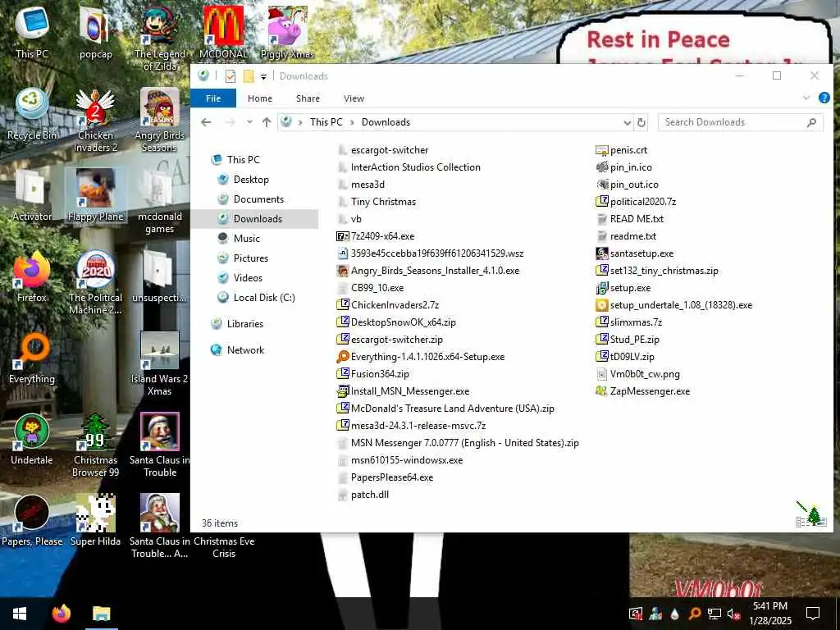Click the Firefox taskbar icon
Viewport: 840px width, 630px height.
pos(61,614)
